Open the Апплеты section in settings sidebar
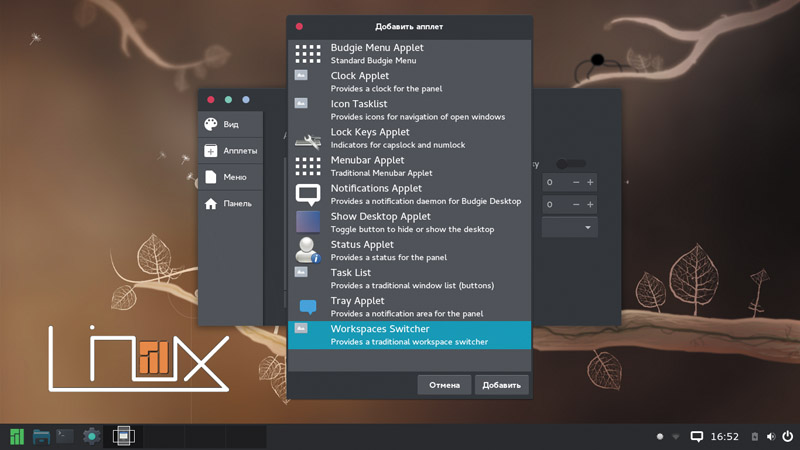The height and width of the screenshot is (450, 800). (231, 151)
